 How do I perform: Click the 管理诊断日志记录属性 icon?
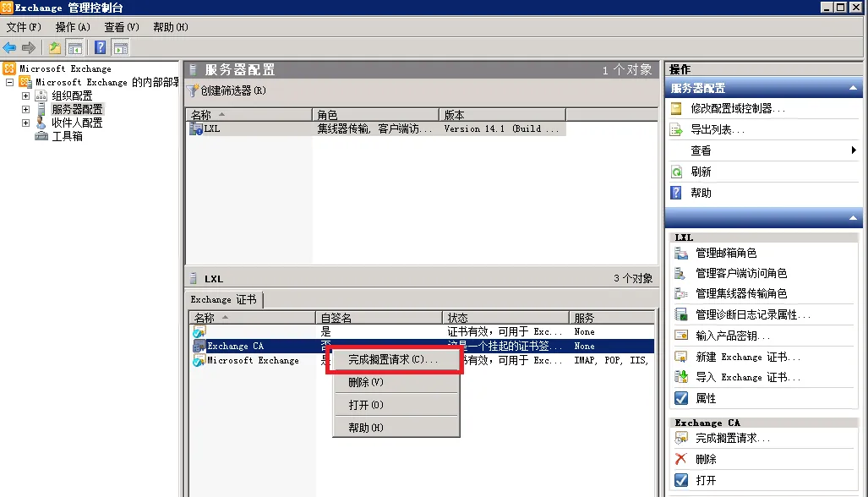(681, 314)
